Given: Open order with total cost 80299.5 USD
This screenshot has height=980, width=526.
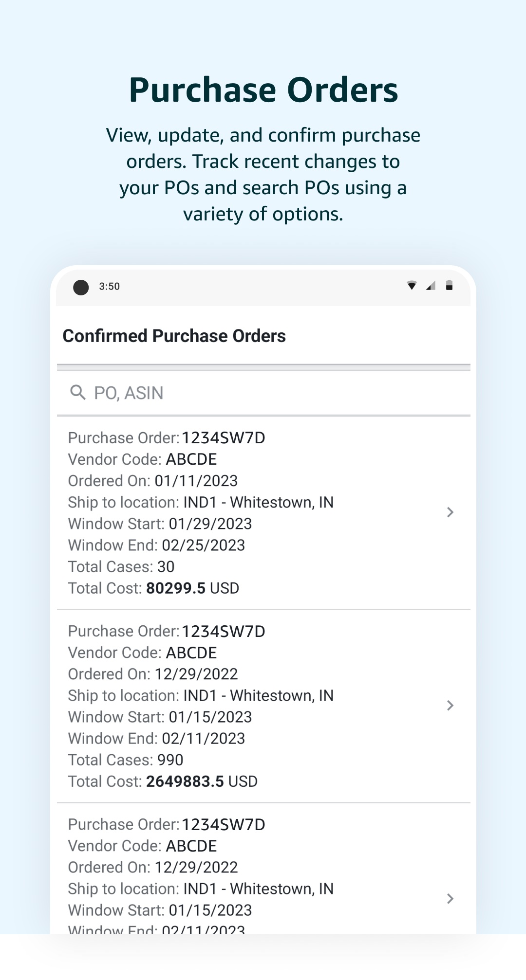Looking at the screenshot, I should [263, 513].
